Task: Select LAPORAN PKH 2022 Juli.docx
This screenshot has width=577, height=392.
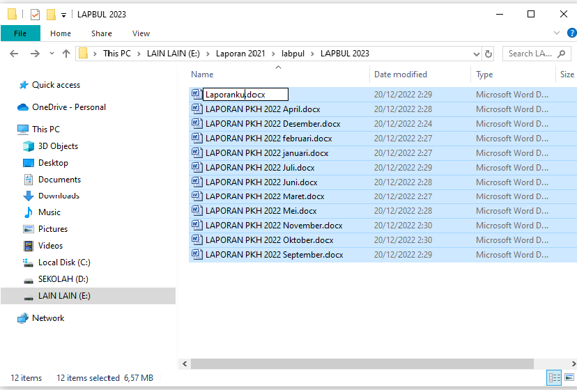Action: 260,168
